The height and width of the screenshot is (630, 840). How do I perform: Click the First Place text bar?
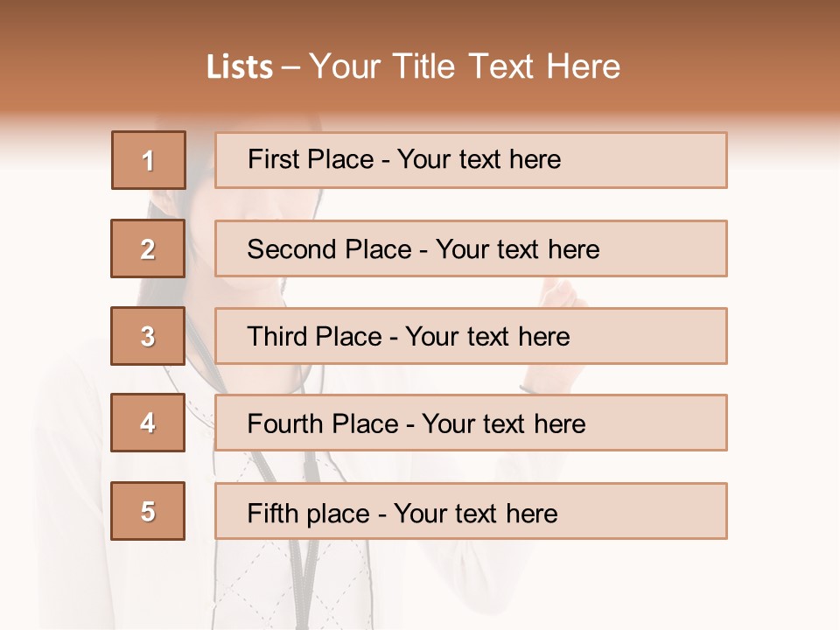(471, 160)
